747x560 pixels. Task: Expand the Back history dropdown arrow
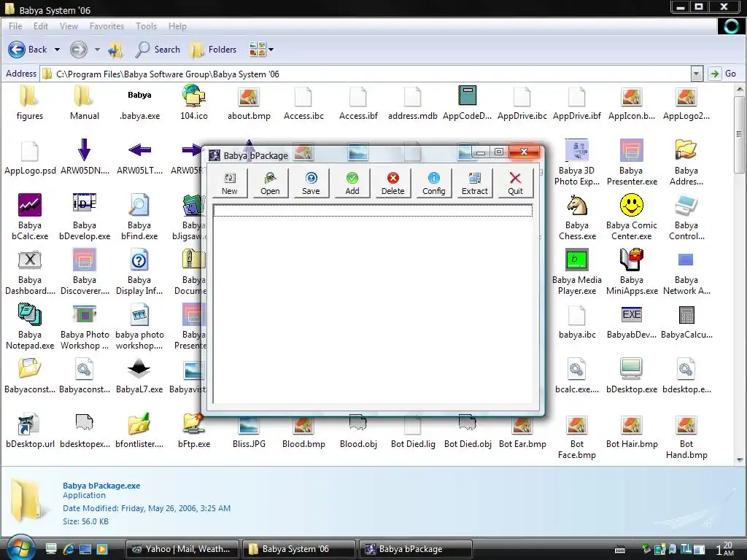click(57, 50)
